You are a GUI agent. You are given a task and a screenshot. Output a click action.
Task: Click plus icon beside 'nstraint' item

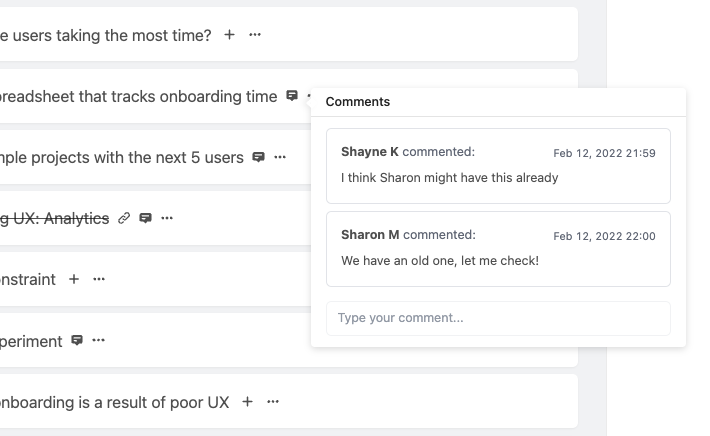[x=74, y=279]
